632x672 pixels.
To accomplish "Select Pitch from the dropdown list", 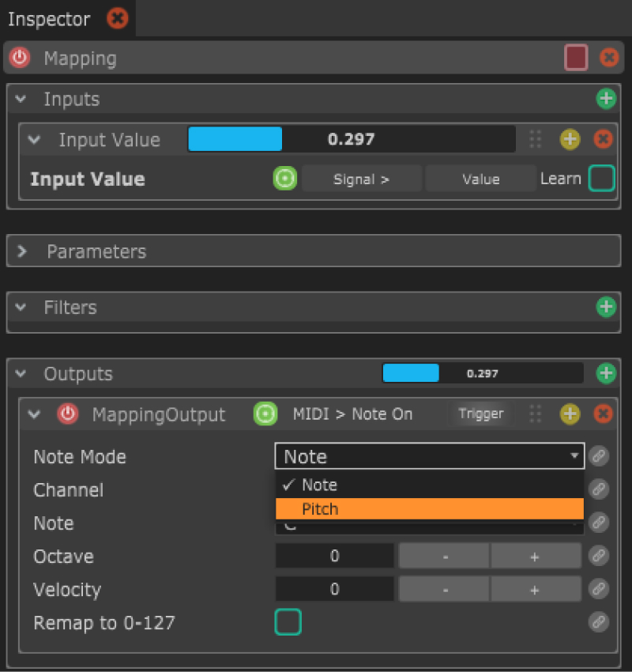I will point(429,509).
